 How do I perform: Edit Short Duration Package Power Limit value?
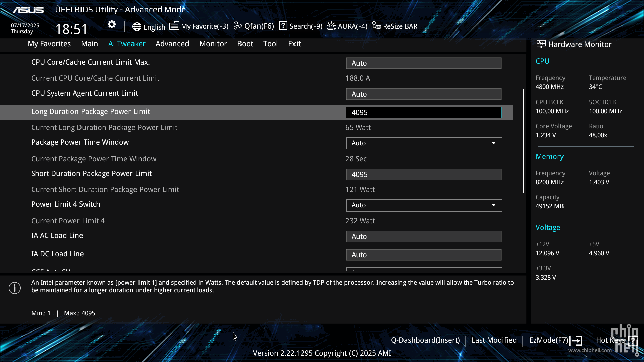tap(424, 174)
